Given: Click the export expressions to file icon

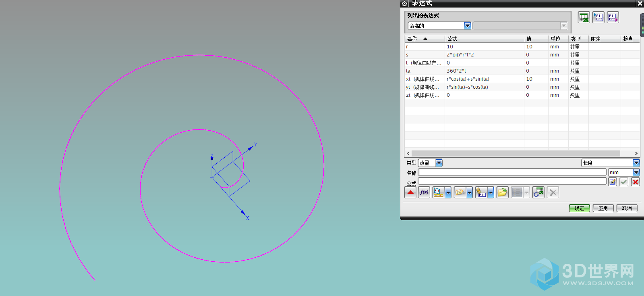Looking at the screenshot, I should pos(613,17).
